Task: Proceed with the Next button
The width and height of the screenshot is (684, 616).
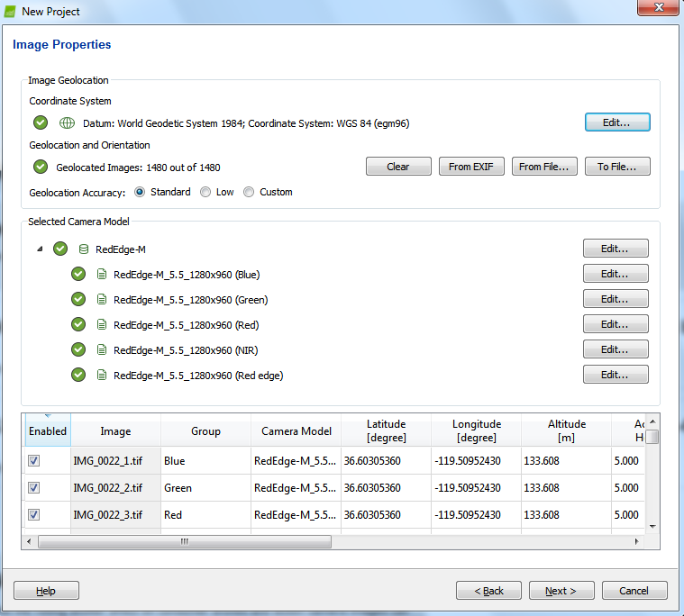Action: pyautogui.click(x=561, y=591)
